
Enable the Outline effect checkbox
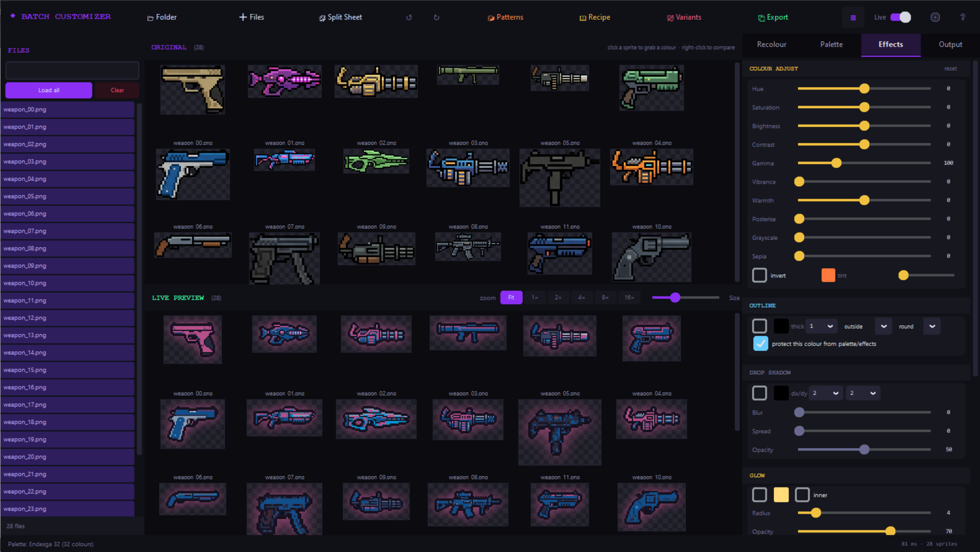[x=759, y=326]
